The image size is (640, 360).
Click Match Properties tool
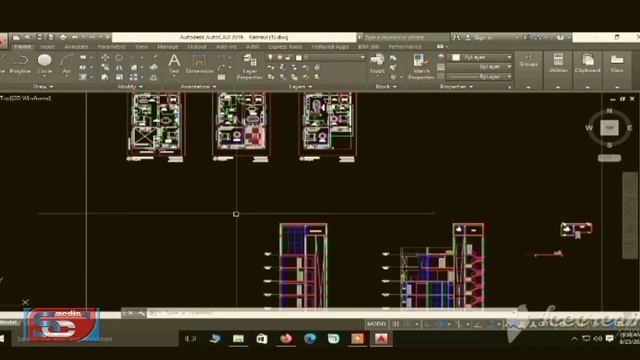coord(421,67)
